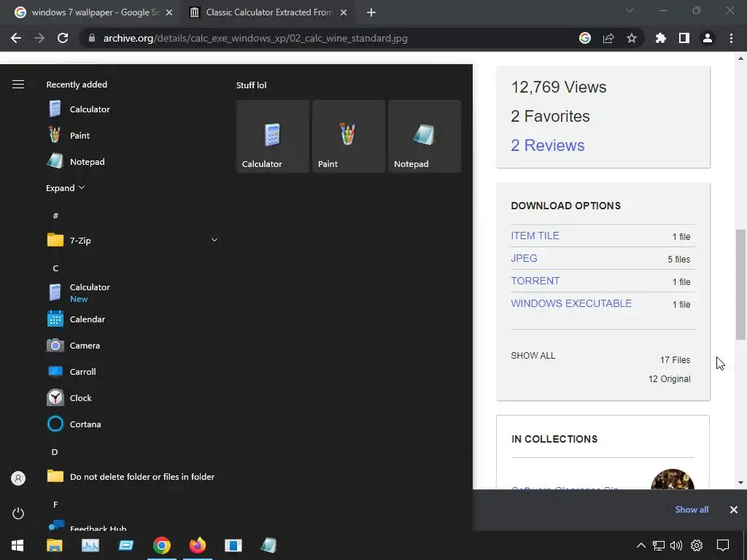Click the Start menu hamburger icon
The image size is (747, 560).
click(x=18, y=85)
